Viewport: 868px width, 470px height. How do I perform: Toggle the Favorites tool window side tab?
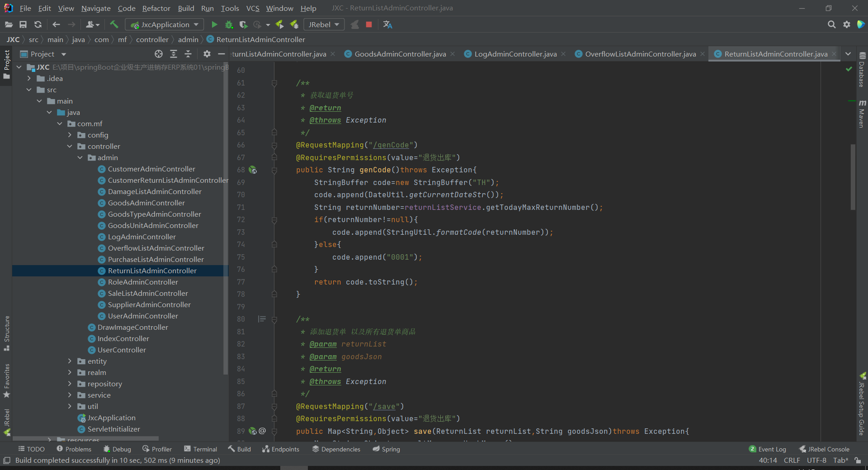tap(6, 381)
